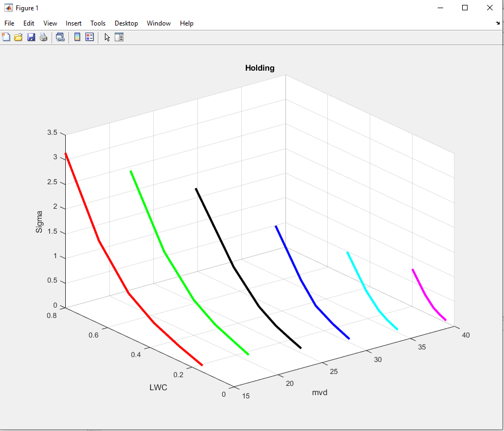Open the View menu
504x431 pixels.
click(50, 23)
